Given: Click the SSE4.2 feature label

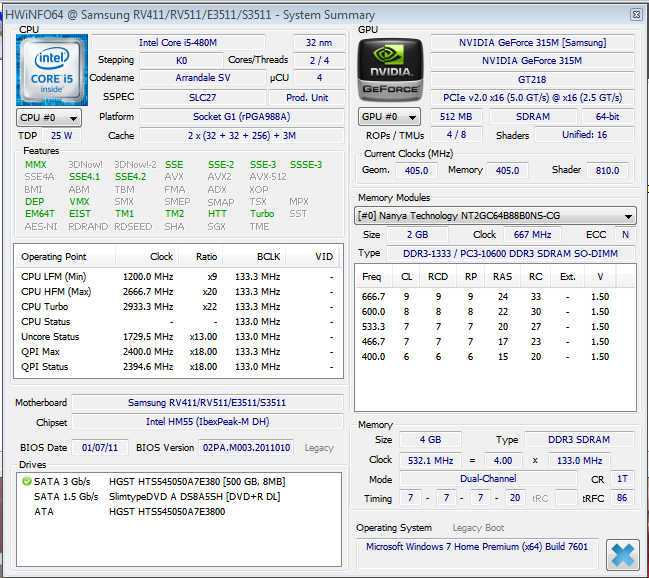Looking at the screenshot, I should (x=130, y=177).
